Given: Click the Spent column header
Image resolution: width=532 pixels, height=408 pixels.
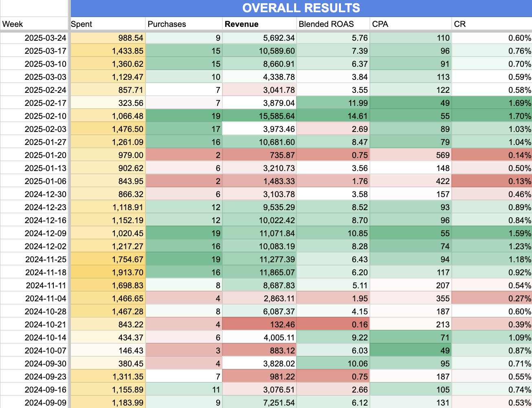Looking at the screenshot, I should point(108,24).
